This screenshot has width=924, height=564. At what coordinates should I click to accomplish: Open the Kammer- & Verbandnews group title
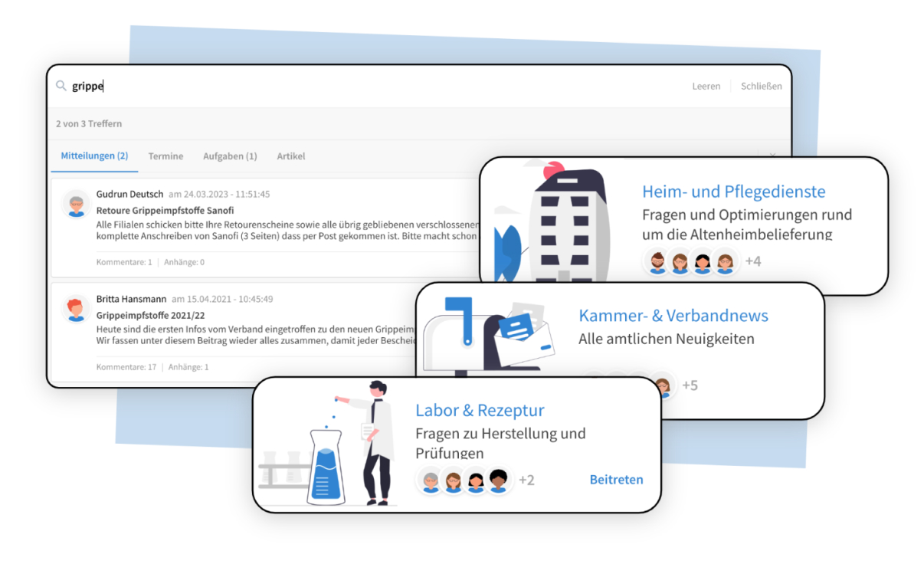(x=673, y=315)
